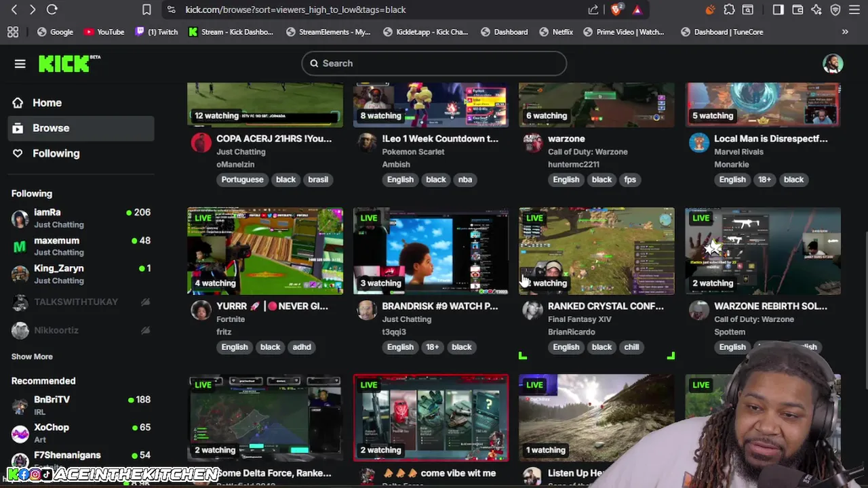Open YouTube bookmark

104,32
